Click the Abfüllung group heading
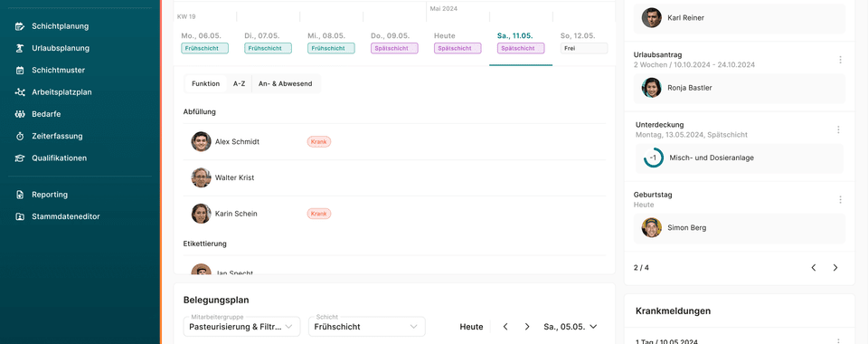 (199, 112)
